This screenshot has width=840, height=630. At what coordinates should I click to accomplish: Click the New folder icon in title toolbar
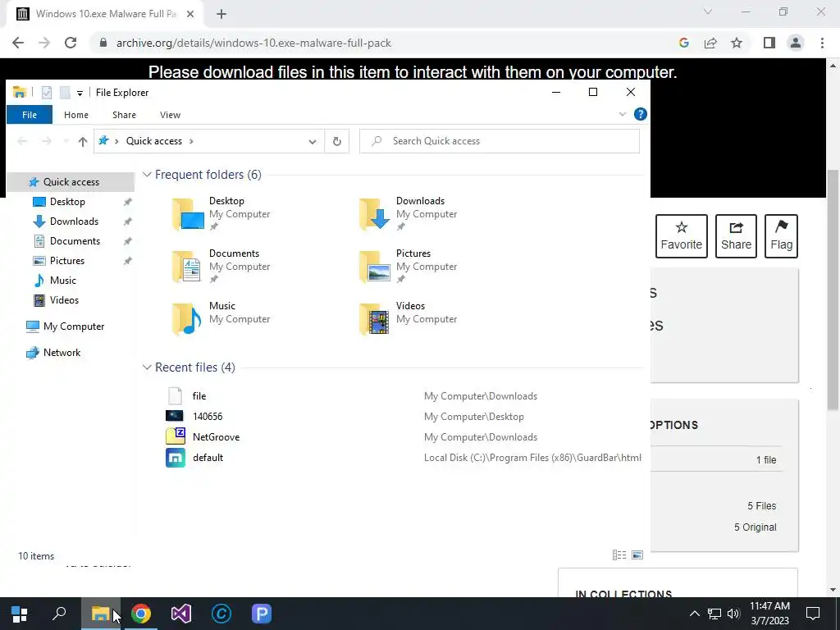65,93
